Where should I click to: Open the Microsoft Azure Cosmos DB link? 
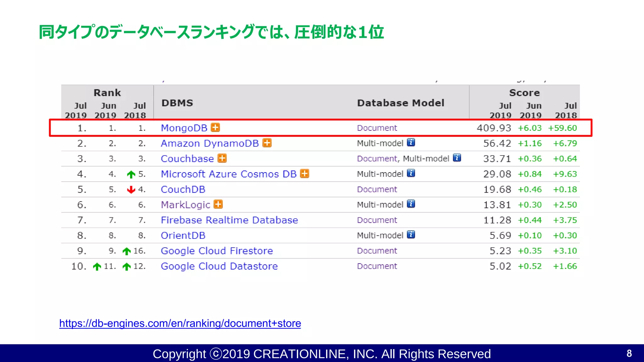coord(229,174)
